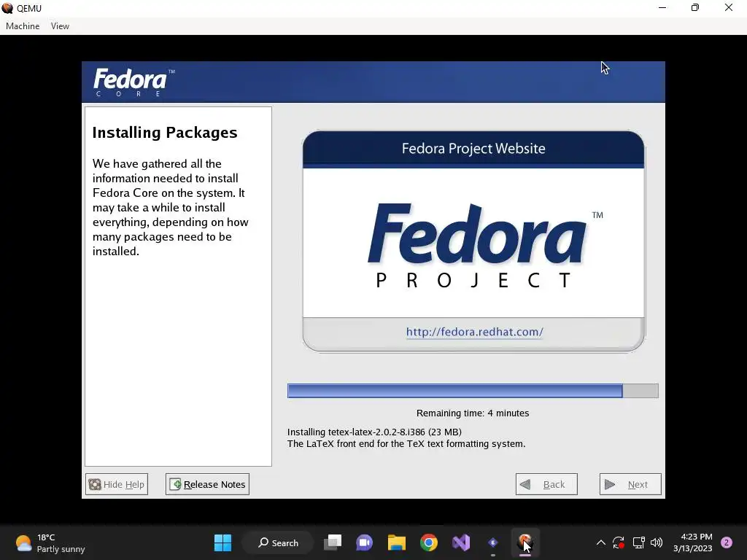Click the Fedora Project Website banner title

coord(473,149)
